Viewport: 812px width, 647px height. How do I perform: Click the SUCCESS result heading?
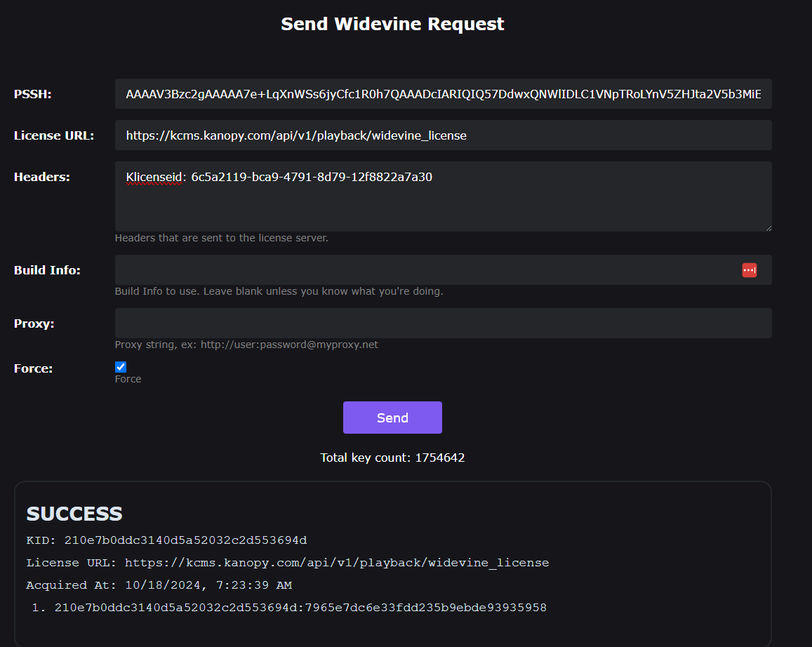click(x=74, y=514)
